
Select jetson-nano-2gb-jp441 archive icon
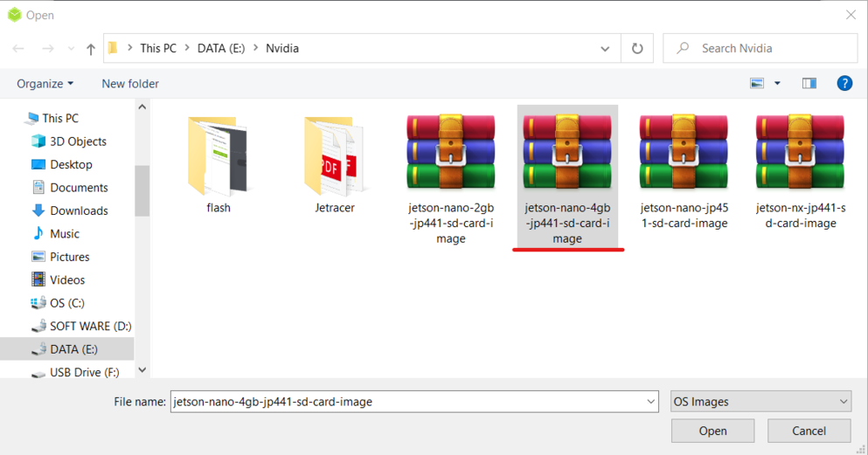click(x=450, y=151)
